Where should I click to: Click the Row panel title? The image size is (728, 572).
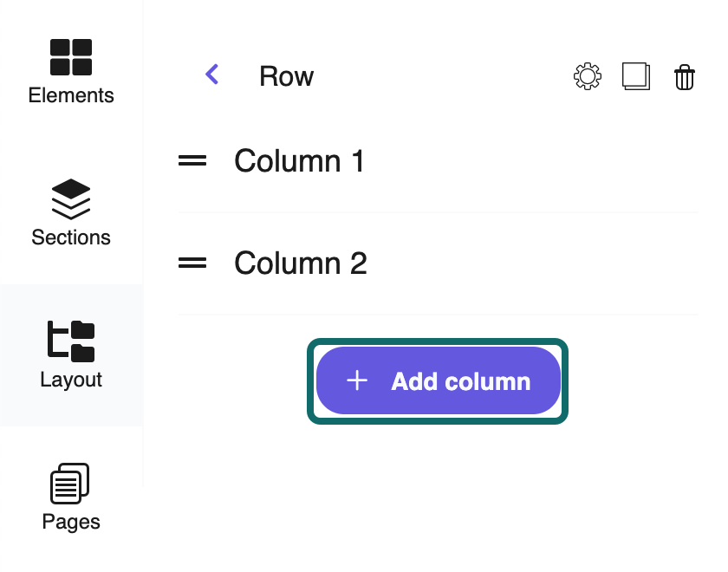tap(286, 76)
